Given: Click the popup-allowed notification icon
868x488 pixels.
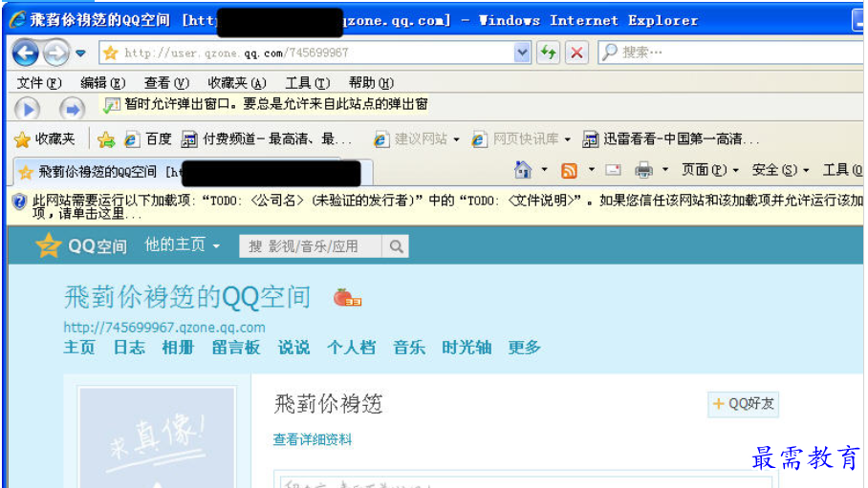Looking at the screenshot, I should 111,105.
